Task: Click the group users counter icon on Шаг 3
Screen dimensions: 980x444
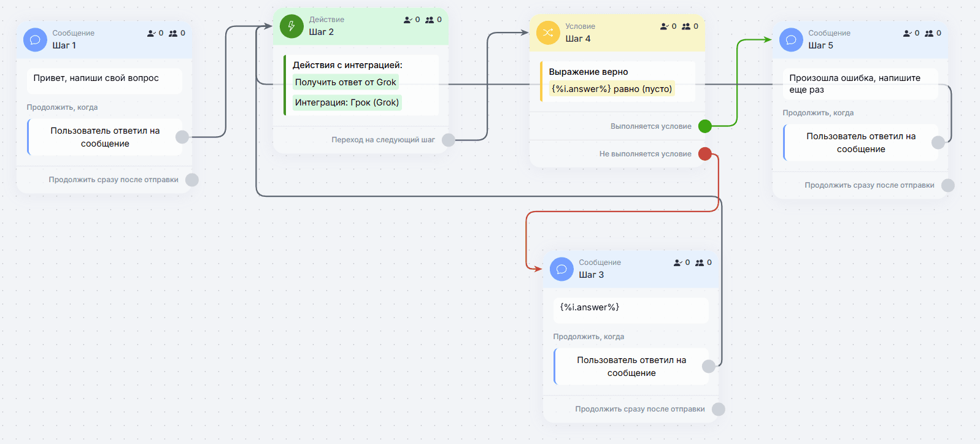Action: click(x=700, y=262)
